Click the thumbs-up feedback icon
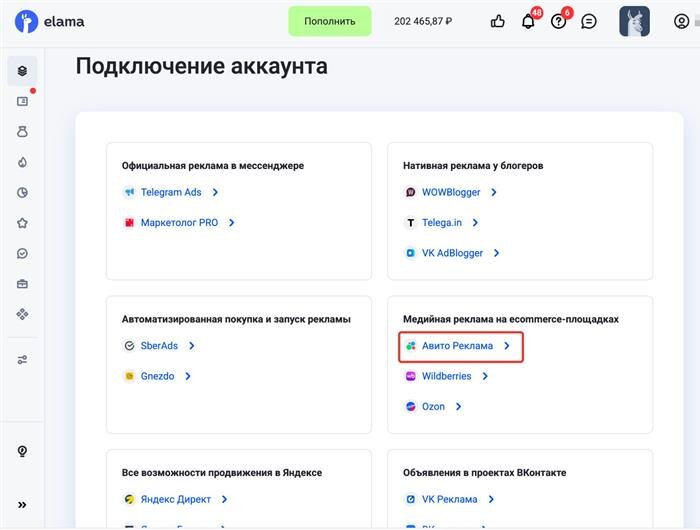The width and height of the screenshot is (700, 530). tap(497, 21)
